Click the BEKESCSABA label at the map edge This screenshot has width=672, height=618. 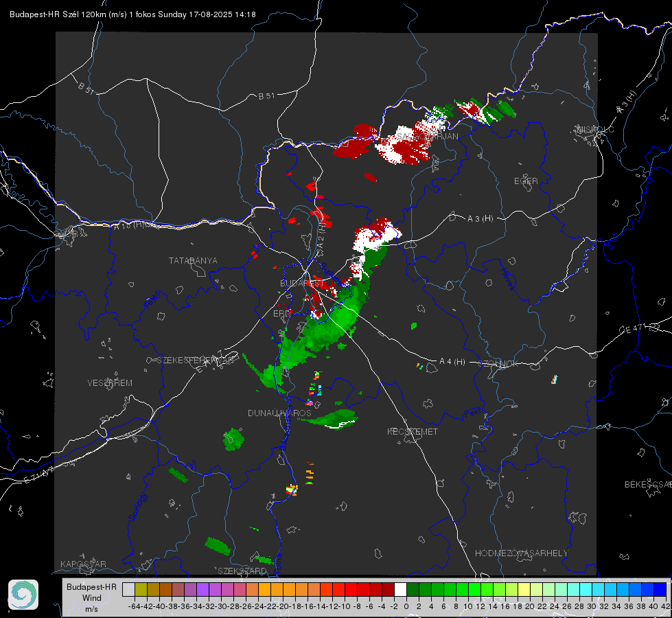pos(648,484)
